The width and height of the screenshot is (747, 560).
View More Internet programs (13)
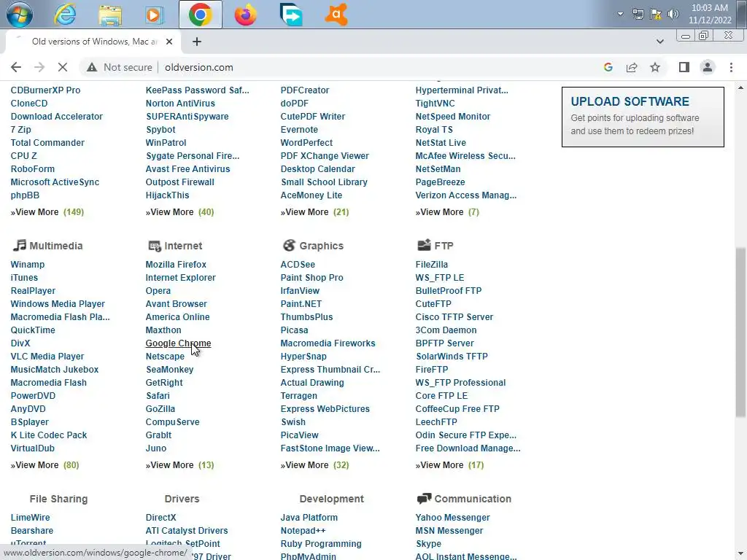pyautogui.click(x=179, y=465)
